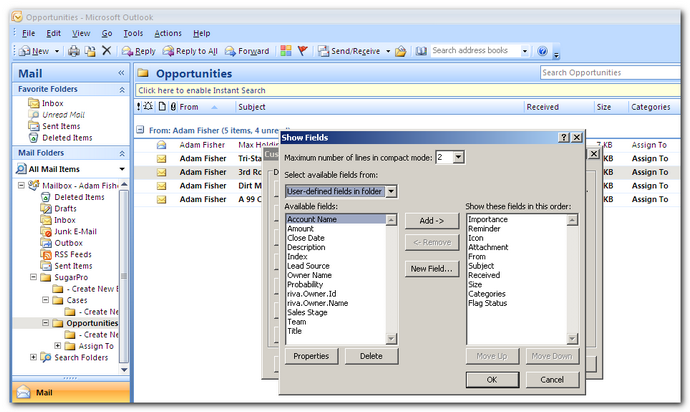Screen dimensions: 690x412
Task: Open the File menu
Action: coord(29,33)
